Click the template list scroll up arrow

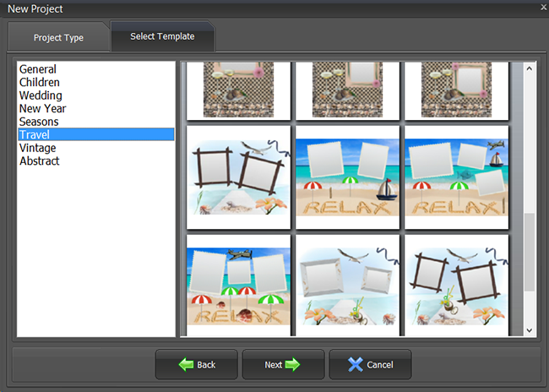click(x=530, y=68)
